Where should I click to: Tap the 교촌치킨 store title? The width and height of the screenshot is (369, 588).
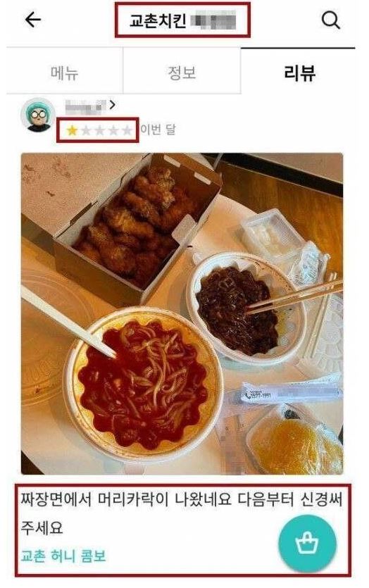point(158,20)
